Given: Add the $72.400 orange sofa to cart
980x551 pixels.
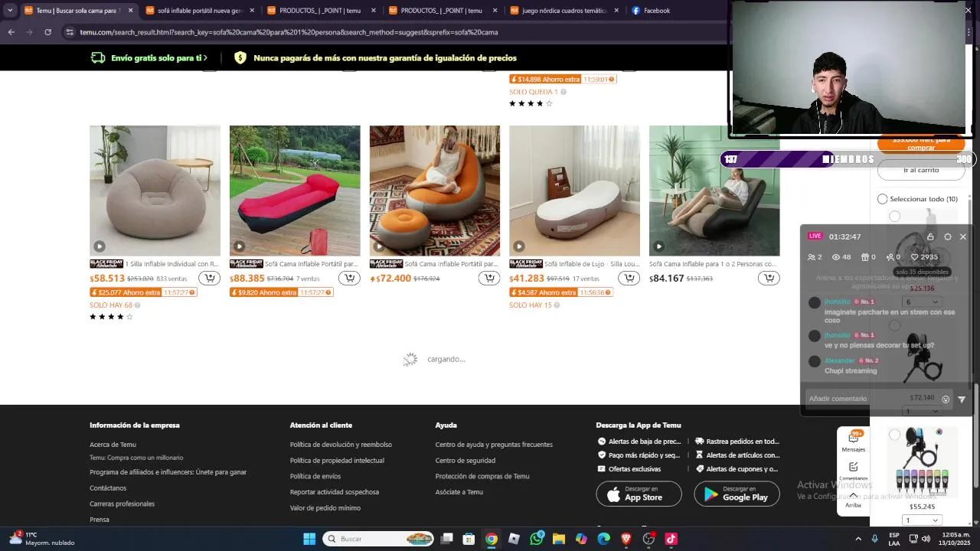Looking at the screenshot, I should coord(489,278).
